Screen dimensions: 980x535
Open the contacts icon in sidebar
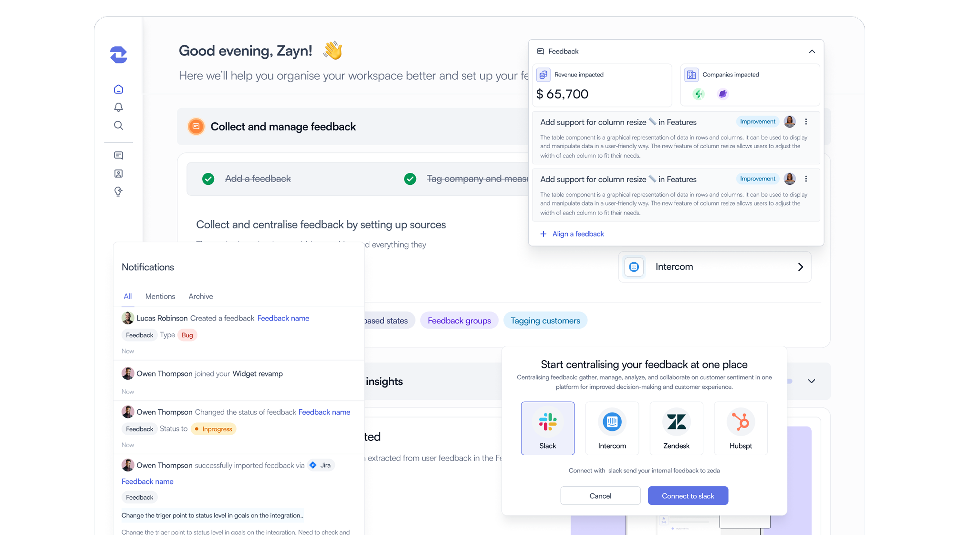click(x=118, y=174)
